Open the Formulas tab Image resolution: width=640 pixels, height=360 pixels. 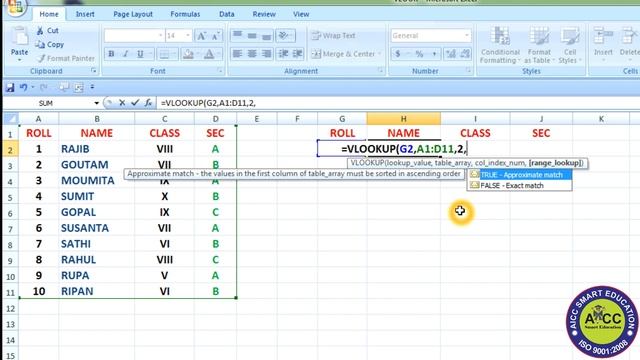pyautogui.click(x=185, y=14)
